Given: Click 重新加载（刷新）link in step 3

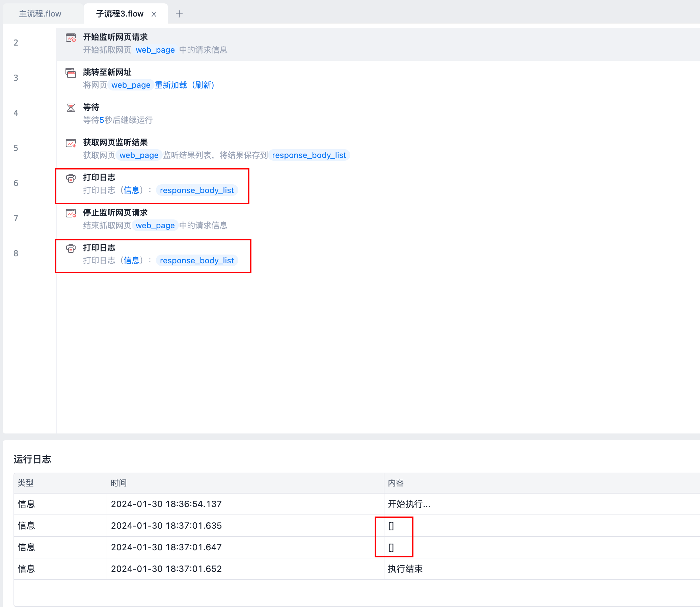Looking at the screenshot, I should (185, 85).
